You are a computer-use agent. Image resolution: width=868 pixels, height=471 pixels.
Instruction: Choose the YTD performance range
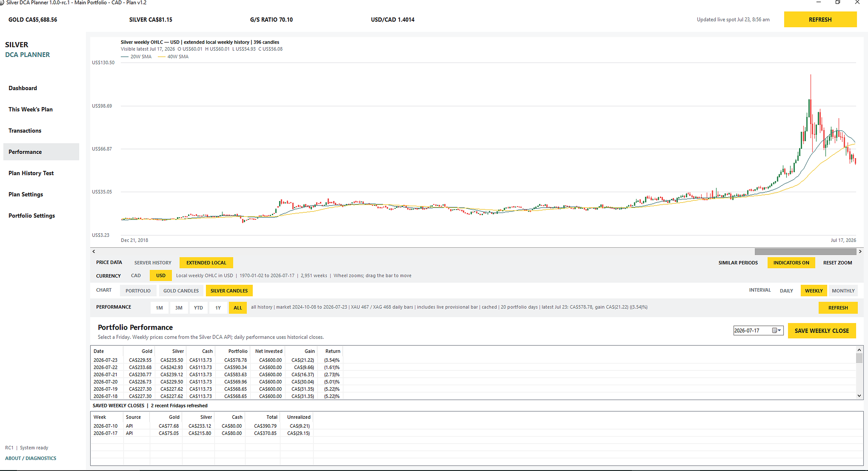198,307
